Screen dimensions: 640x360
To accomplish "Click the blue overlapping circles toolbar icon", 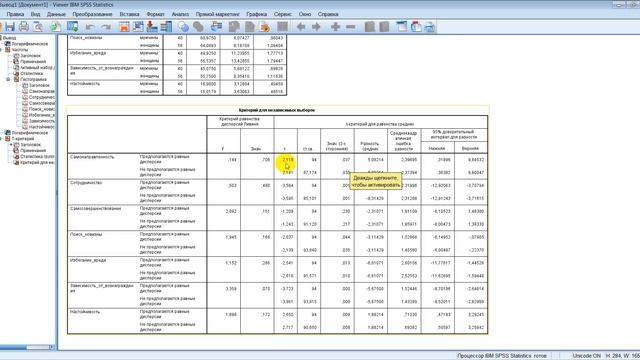I will click(184, 27).
